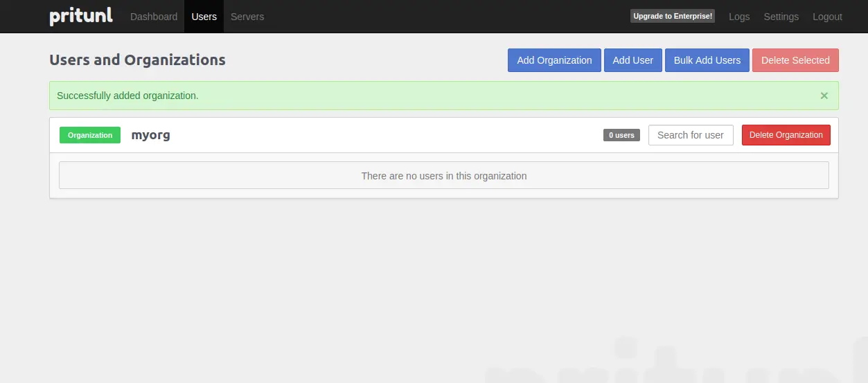Toggle the green Organization label
This screenshot has width=868, height=383.
(x=90, y=135)
